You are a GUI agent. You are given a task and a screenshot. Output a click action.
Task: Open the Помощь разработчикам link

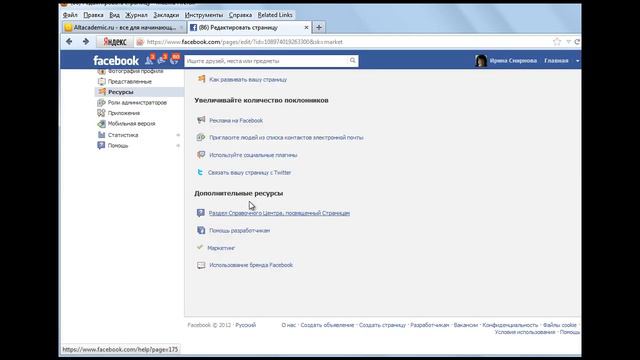pyautogui.click(x=239, y=231)
